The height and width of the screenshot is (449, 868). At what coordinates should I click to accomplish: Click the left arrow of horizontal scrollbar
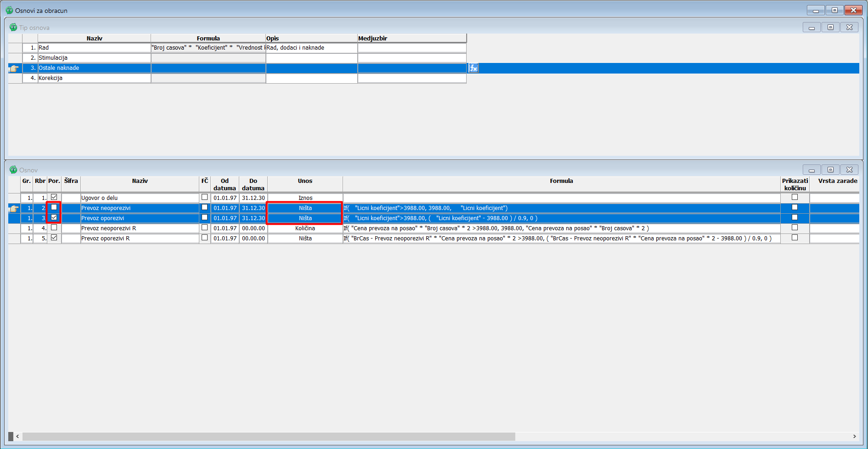(x=17, y=437)
